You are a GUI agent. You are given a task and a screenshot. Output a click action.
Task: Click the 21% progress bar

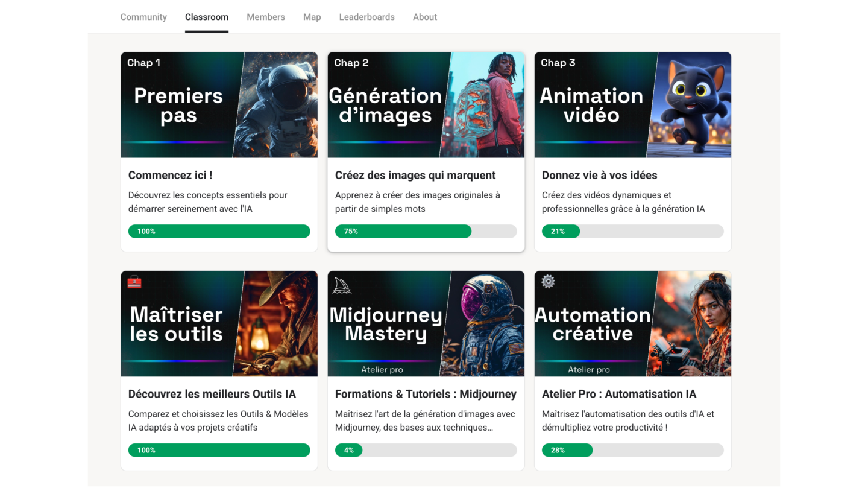(633, 232)
